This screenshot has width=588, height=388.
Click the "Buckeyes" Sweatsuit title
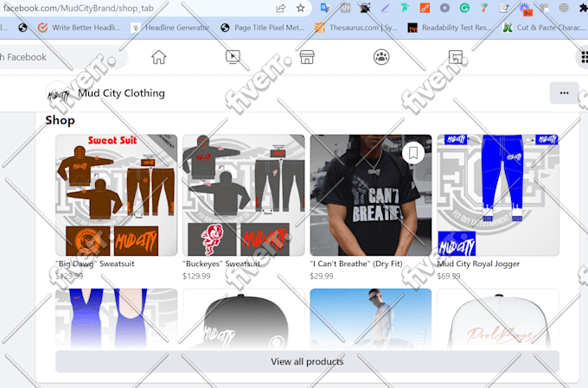pyautogui.click(x=221, y=264)
